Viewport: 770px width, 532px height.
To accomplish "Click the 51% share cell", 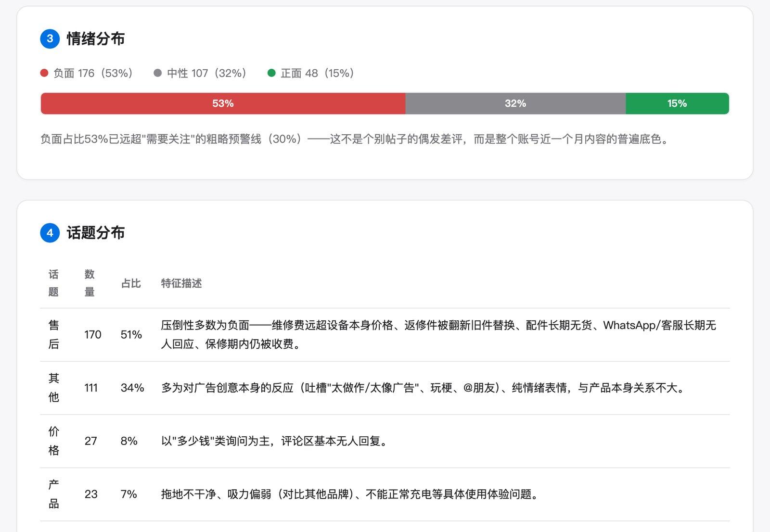I will [x=131, y=335].
